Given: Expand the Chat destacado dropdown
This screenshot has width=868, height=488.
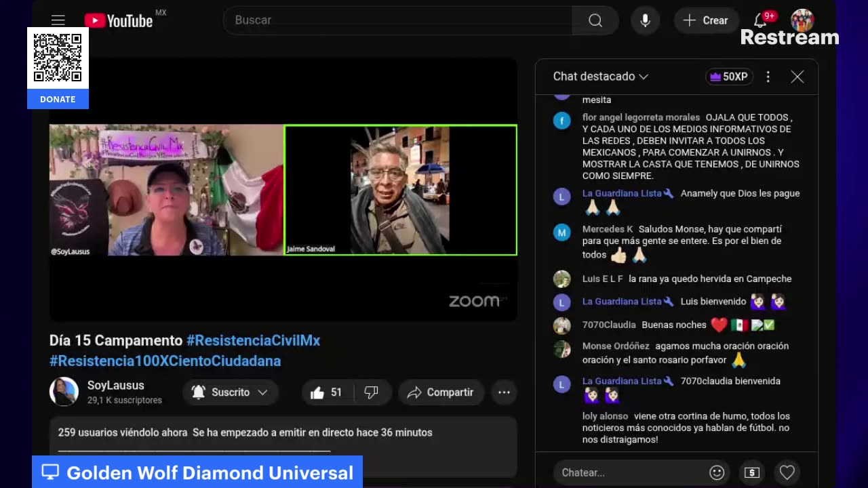Looking at the screenshot, I should (600, 77).
